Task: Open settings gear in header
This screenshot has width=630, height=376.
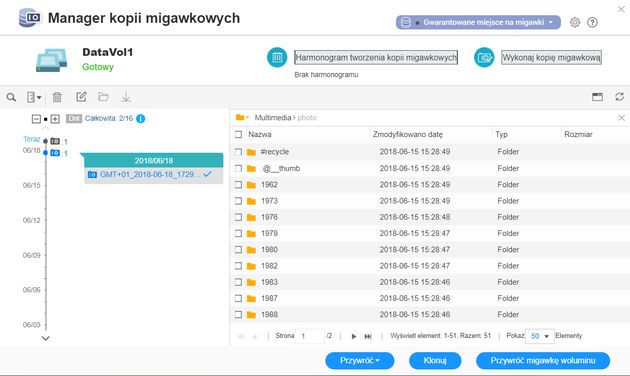Action: 575,22
